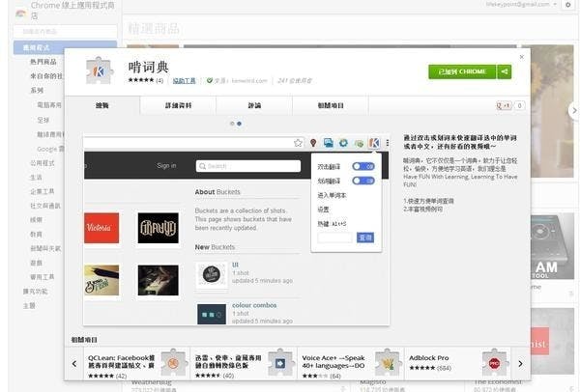The width and height of the screenshot is (580, 392).
Task: Open the Adblock Pro related item
Action: (x=458, y=364)
